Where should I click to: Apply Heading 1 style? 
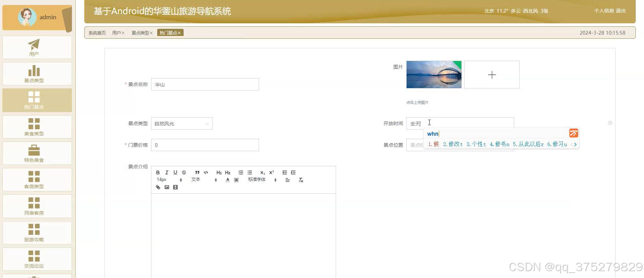click(219, 172)
